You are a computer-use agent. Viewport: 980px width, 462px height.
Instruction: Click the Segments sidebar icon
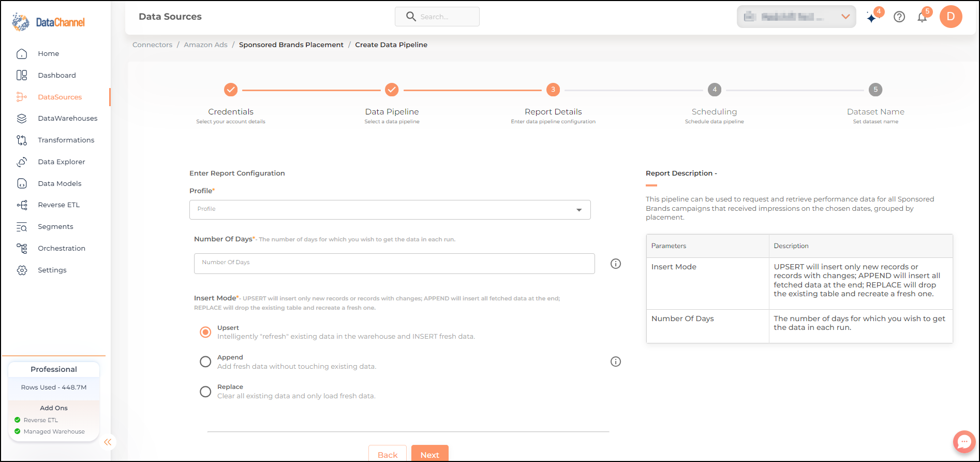tap(22, 227)
